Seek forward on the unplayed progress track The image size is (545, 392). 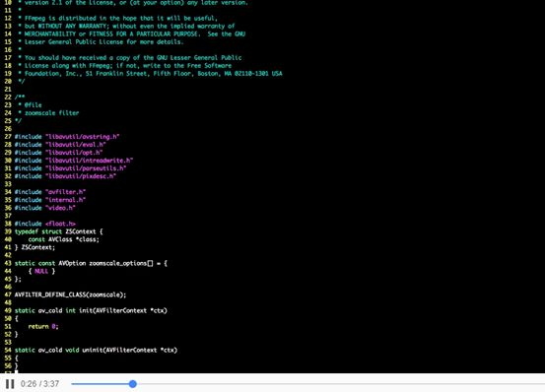point(341,384)
